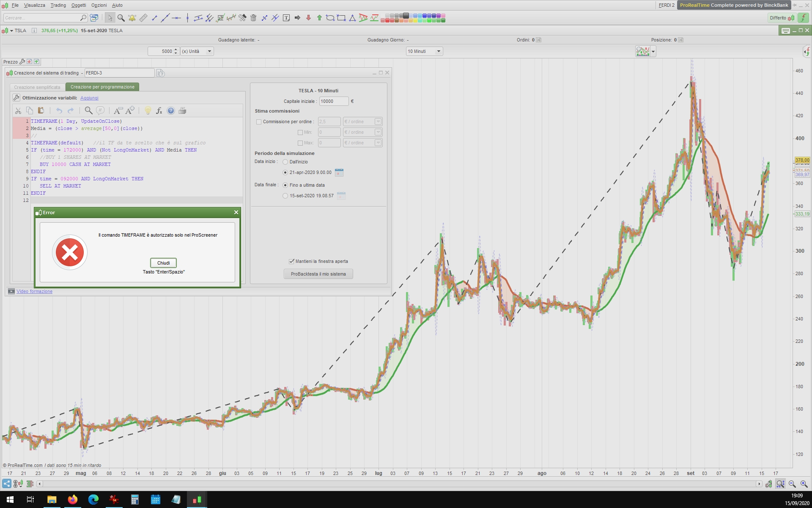Click the alert bell icon in toolbar

[132, 18]
